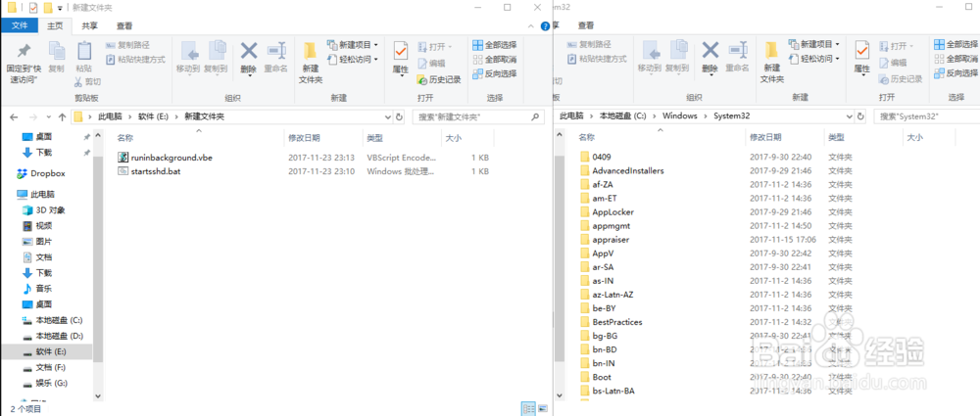Click Paste shortcut in System32 window ribbon

[597, 60]
